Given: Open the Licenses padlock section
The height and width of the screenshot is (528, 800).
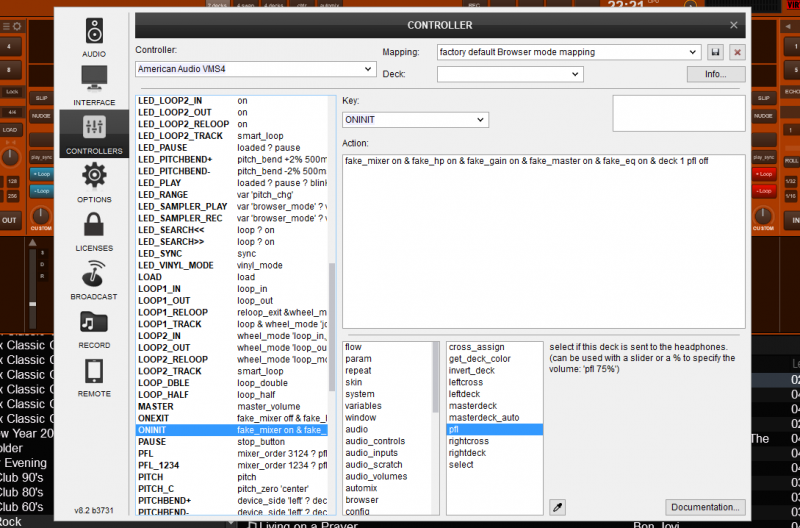Looking at the screenshot, I should coord(94,232).
